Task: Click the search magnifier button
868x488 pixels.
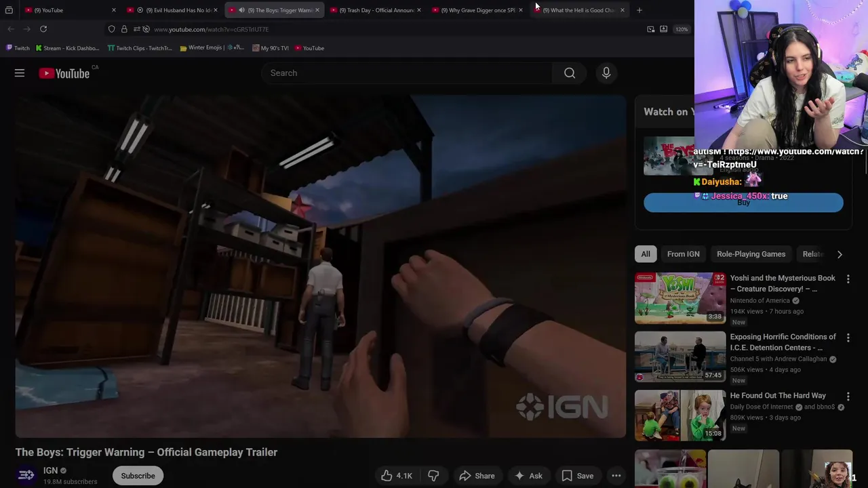Action: 570,73
